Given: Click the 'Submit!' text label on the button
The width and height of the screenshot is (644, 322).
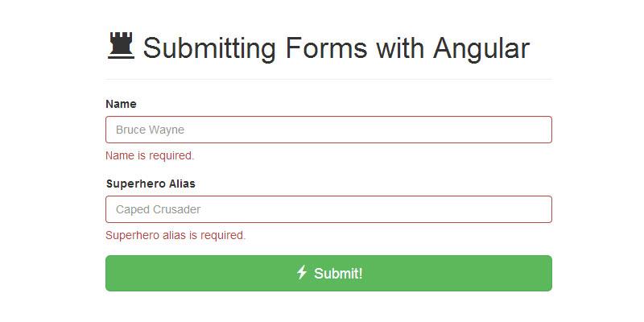Looking at the screenshot, I should (338, 274).
